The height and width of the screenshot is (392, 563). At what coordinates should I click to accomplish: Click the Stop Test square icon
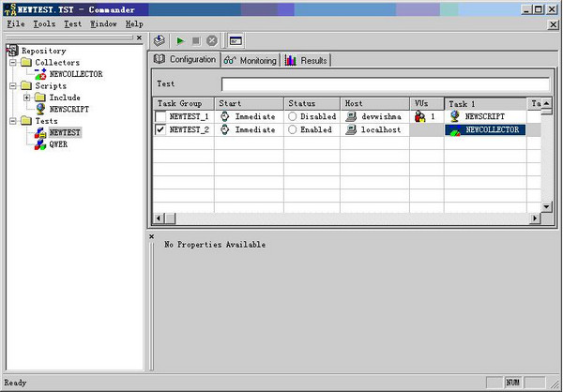pos(196,41)
